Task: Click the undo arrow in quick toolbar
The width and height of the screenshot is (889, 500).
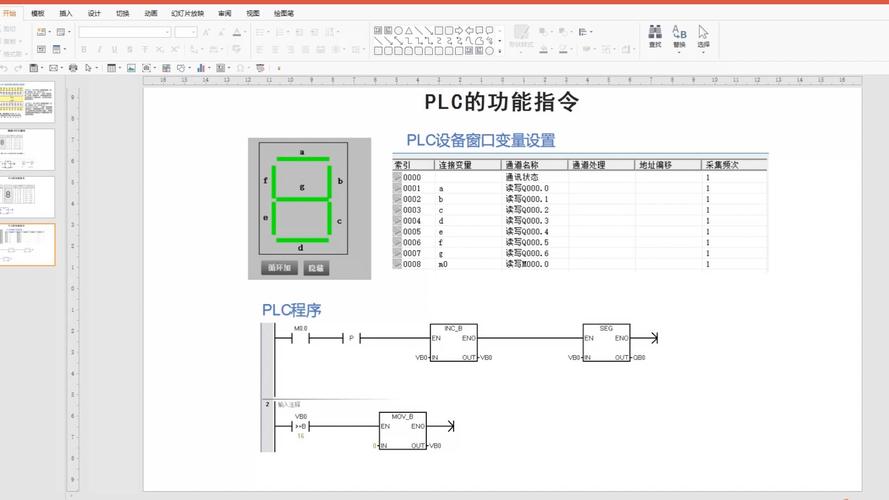Action: [x=5, y=68]
